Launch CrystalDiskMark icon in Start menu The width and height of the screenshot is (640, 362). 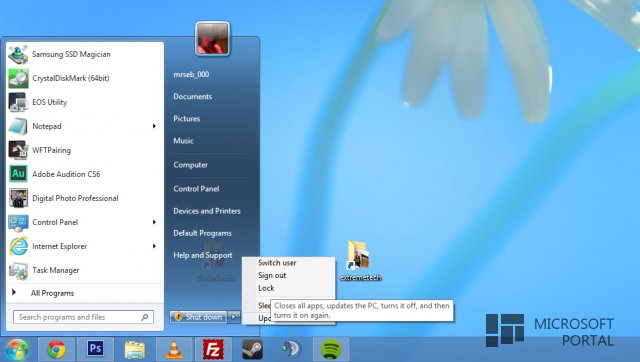18,78
